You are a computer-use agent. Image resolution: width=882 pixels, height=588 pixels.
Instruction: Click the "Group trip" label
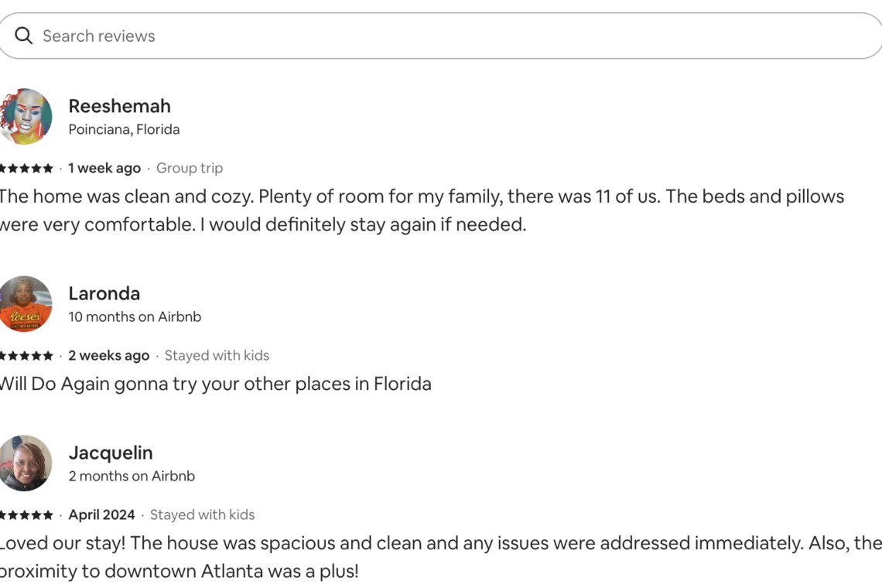coord(190,168)
